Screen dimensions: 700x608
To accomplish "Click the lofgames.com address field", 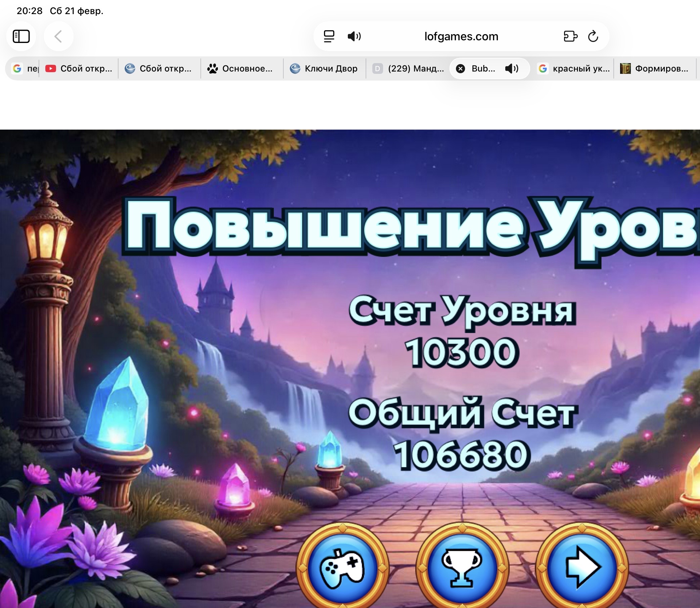I will (x=461, y=36).
